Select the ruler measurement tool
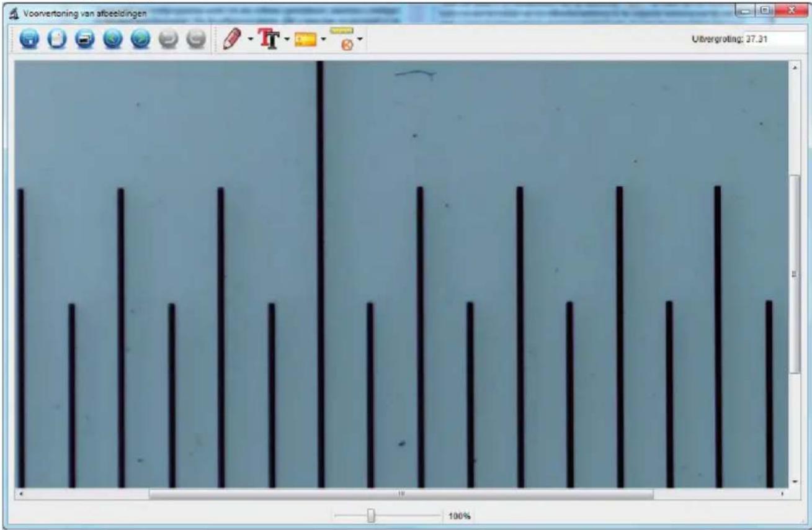 (342, 38)
